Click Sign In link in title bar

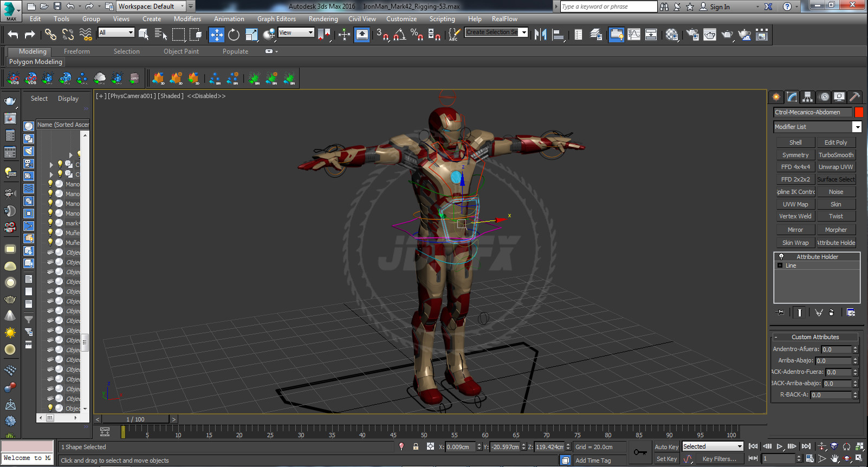(720, 7)
